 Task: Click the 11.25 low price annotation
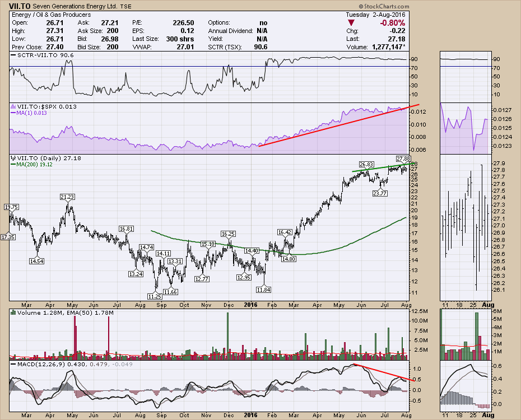point(155,296)
